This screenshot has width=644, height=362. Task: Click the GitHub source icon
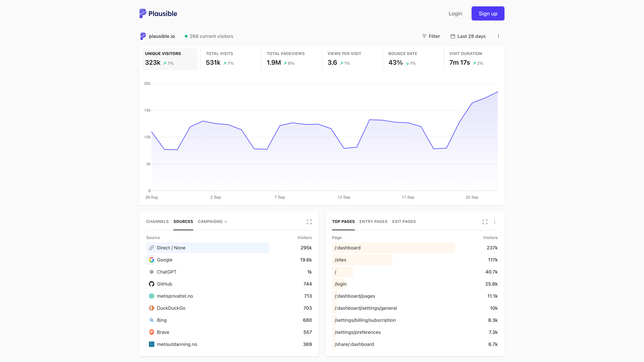click(x=151, y=284)
